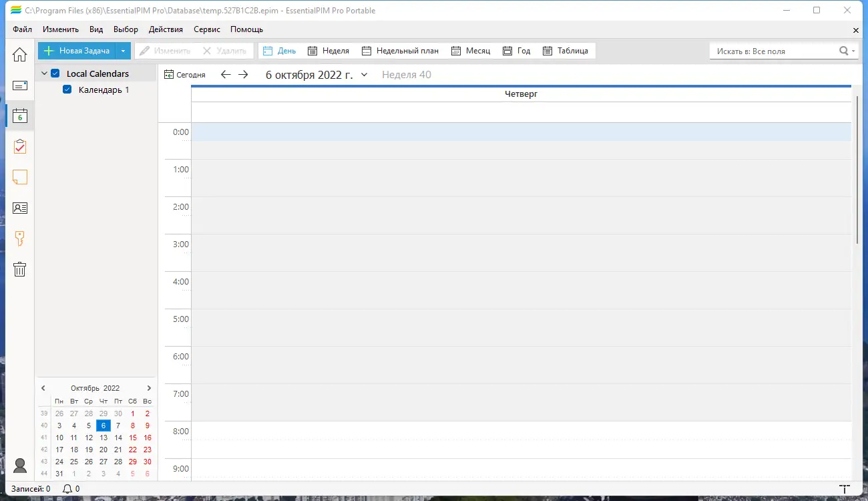The width and height of the screenshot is (868, 501).
Task: Click Октябрь 2022 mini calendar header
Action: tap(95, 388)
